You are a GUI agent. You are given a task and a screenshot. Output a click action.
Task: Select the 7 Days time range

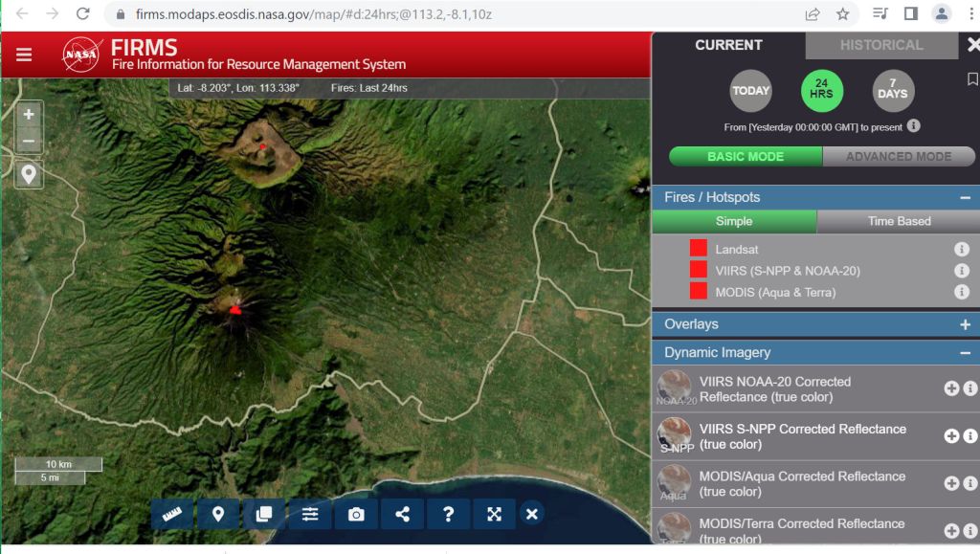(x=892, y=91)
